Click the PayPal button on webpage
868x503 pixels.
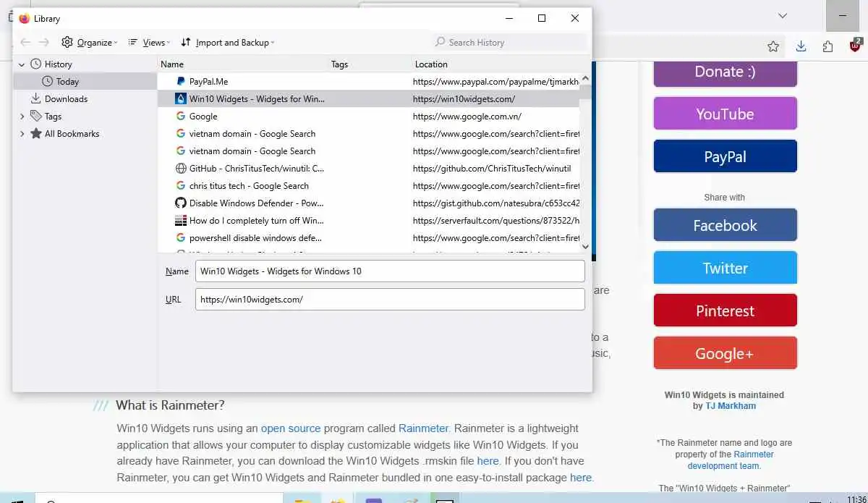[x=725, y=156]
